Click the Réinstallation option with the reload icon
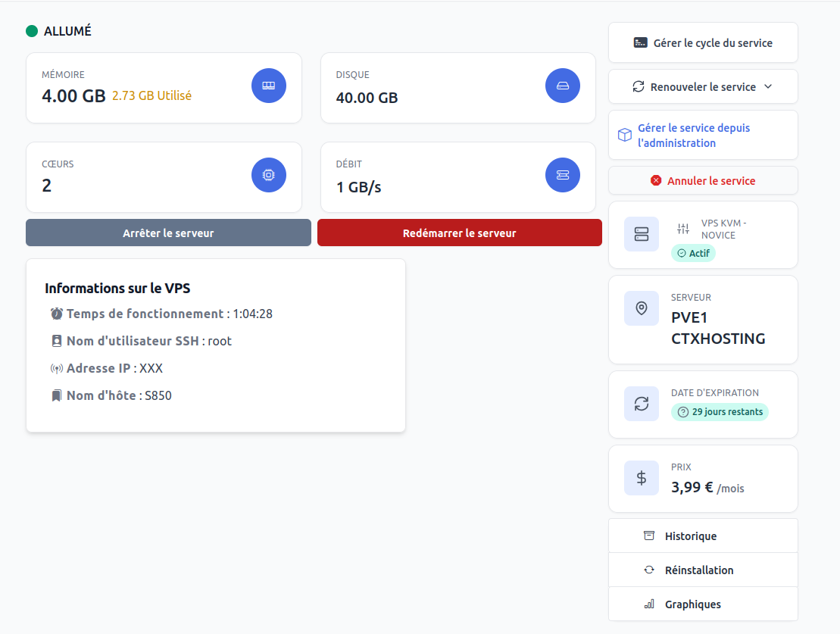 tap(703, 570)
